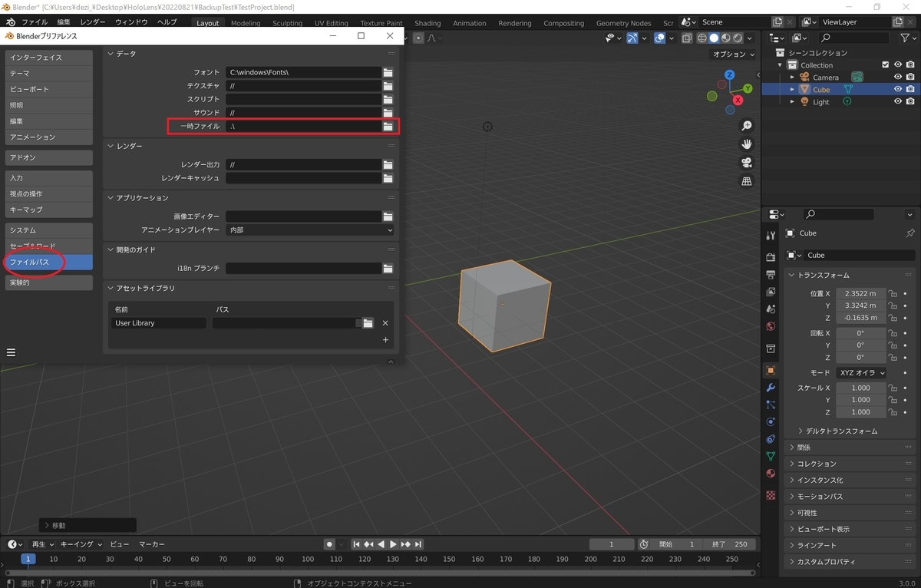
Task: Click the current frame marker 1 on timeline
Action: (28, 559)
